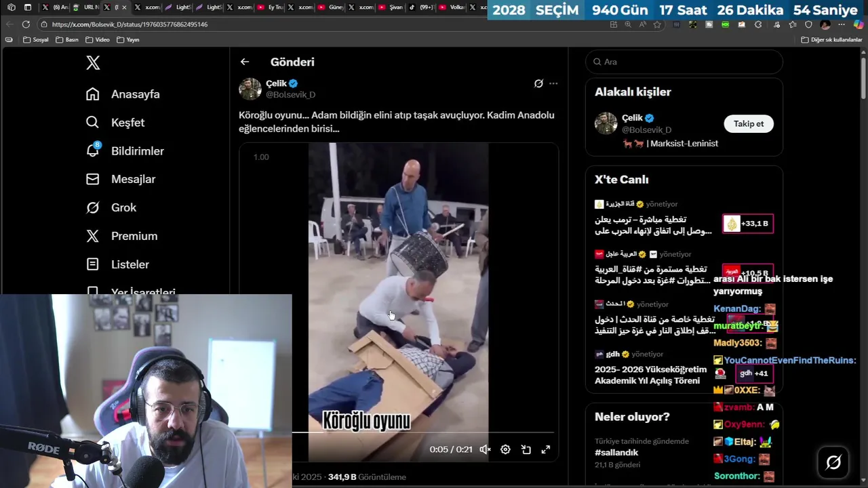Open browser favorites list icon
The height and width of the screenshot is (488, 868).
pos(792,24)
